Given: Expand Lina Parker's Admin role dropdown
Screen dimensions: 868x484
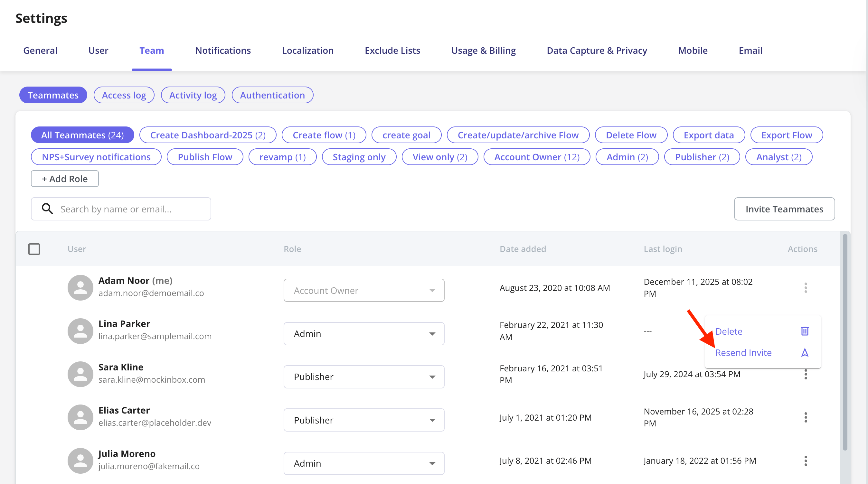Looking at the screenshot, I should pos(364,333).
